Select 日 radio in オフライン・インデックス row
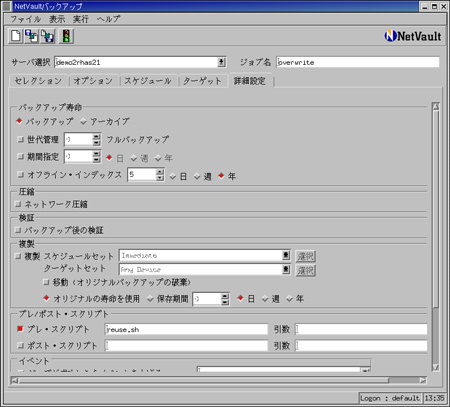This screenshot has height=407, width=450. tap(173, 176)
